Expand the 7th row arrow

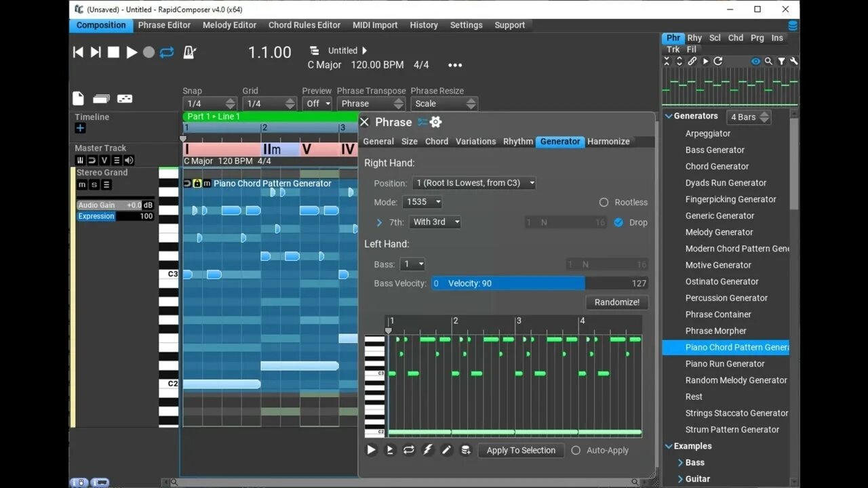[x=379, y=222]
